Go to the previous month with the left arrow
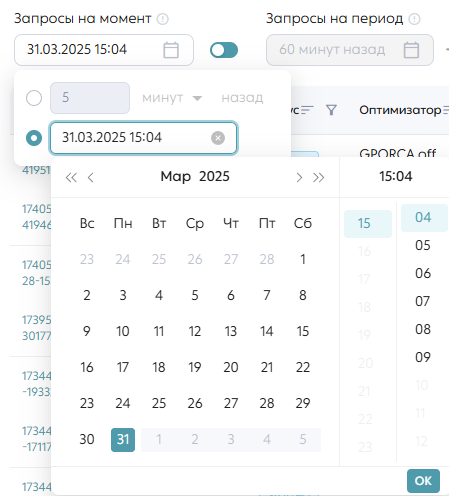This screenshot has width=449, height=496. (x=90, y=177)
